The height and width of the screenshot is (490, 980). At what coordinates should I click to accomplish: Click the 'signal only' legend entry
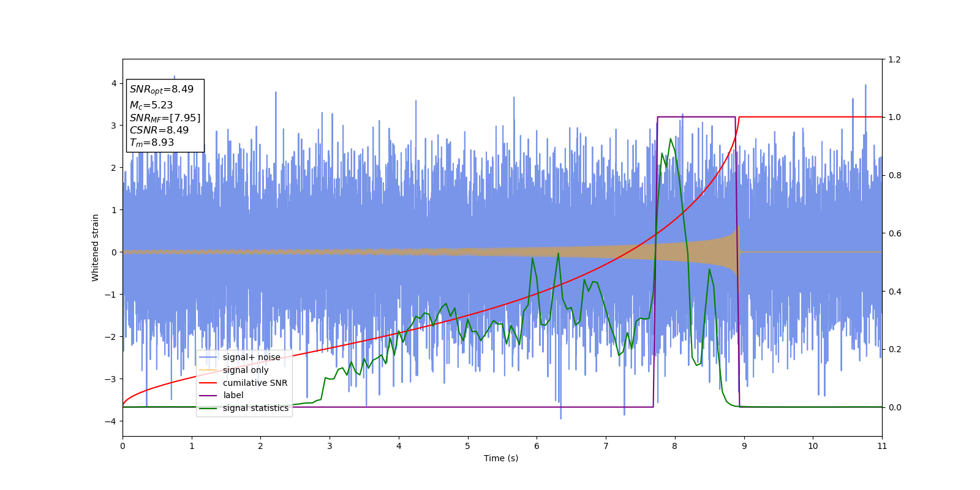coord(246,370)
